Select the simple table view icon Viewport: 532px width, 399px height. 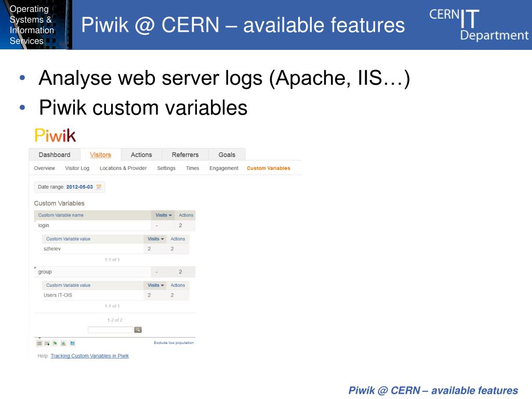point(39,343)
